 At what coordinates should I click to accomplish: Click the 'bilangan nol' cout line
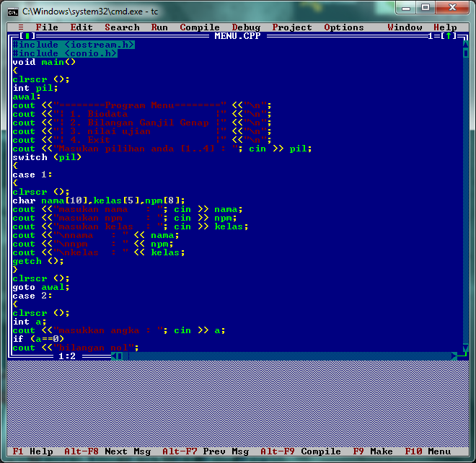tap(76, 348)
